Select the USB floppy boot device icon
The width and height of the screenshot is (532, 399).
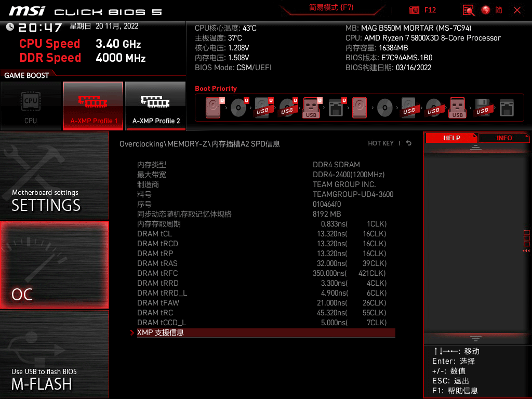point(483,108)
